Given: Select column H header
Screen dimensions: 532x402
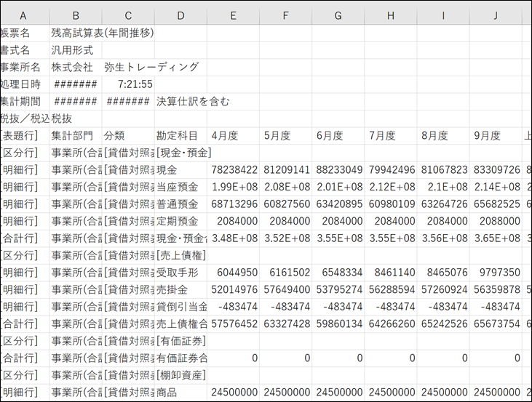Looking at the screenshot, I should point(391,15).
